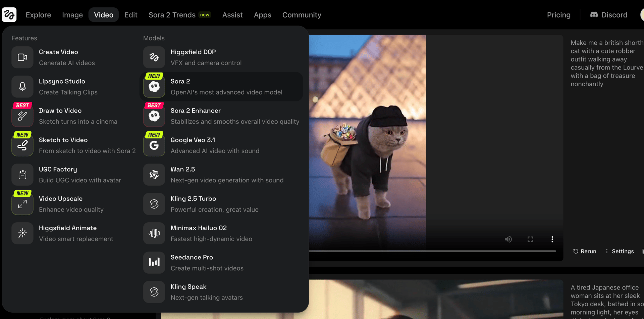Click the Video Upscale expand icon
Viewport: 644px width, 319px height.
coord(22,204)
